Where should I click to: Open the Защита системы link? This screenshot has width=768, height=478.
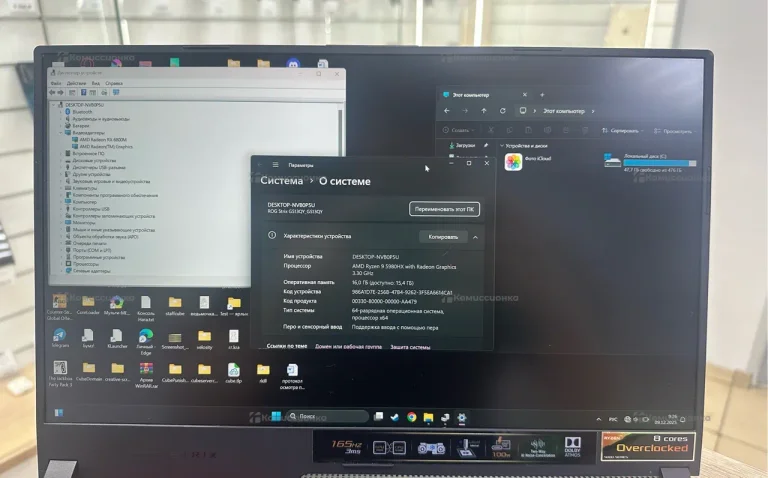410,347
